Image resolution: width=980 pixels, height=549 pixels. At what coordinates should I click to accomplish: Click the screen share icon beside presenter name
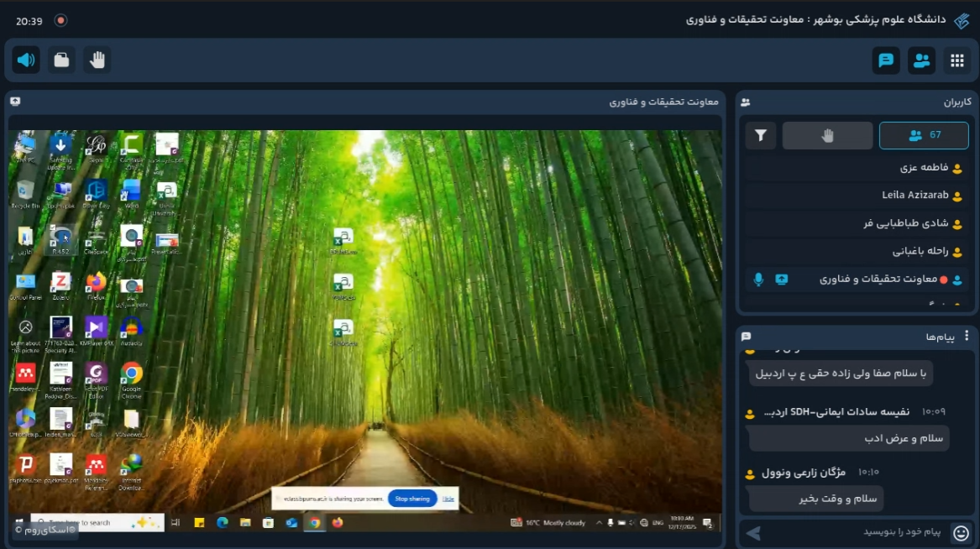[x=782, y=280]
